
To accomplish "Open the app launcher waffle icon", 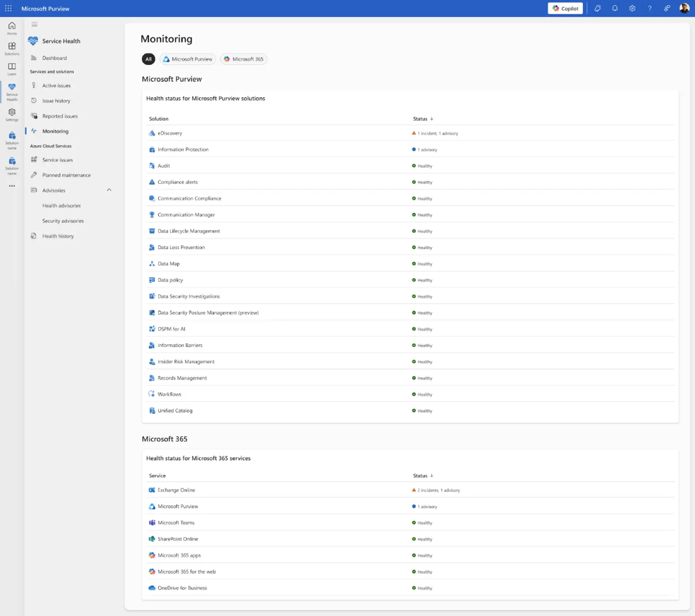I will coord(8,8).
